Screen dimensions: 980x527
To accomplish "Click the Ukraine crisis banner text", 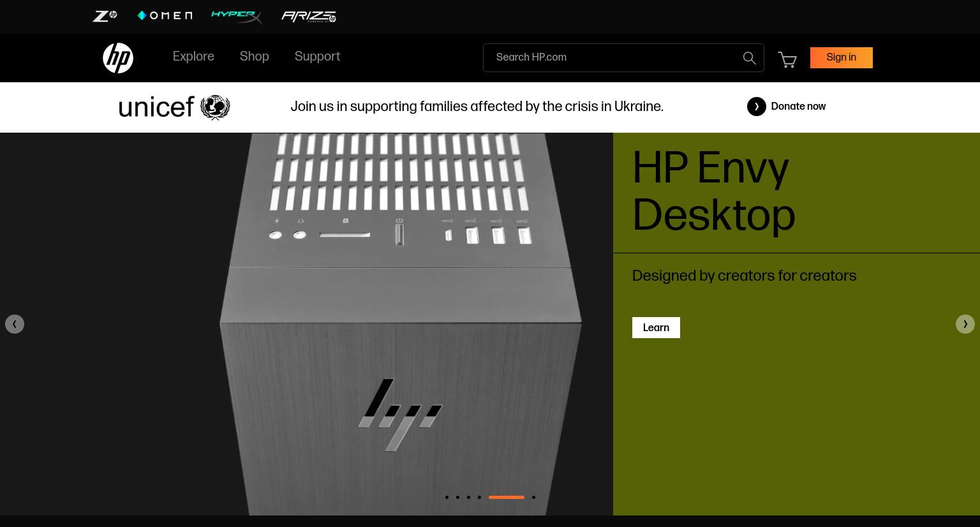I will pos(477,107).
